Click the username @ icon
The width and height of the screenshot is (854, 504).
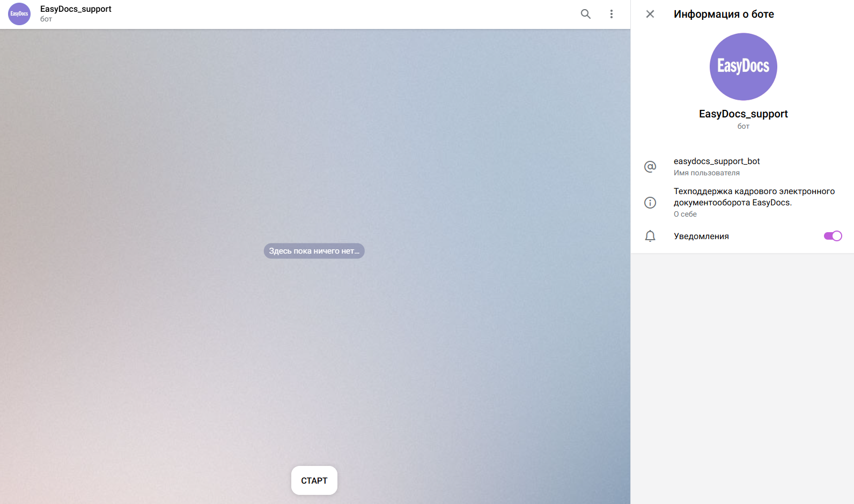pyautogui.click(x=650, y=167)
